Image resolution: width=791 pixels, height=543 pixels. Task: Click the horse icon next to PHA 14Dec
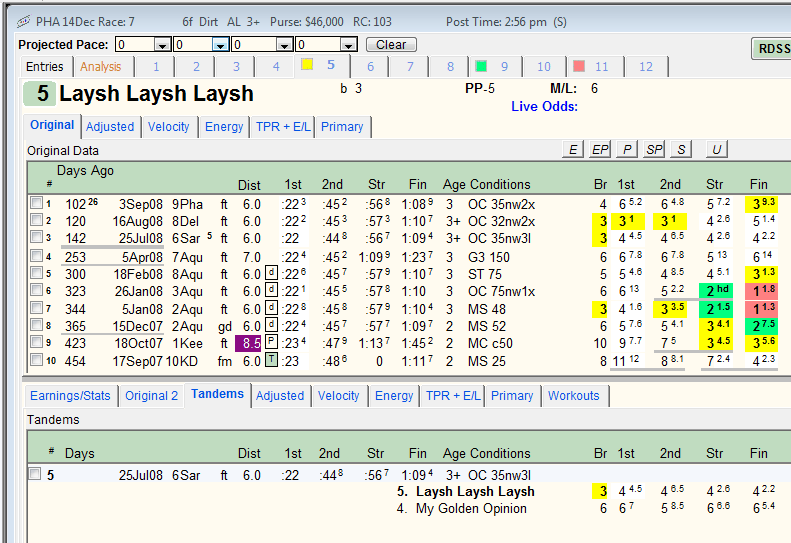coord(23,22)
